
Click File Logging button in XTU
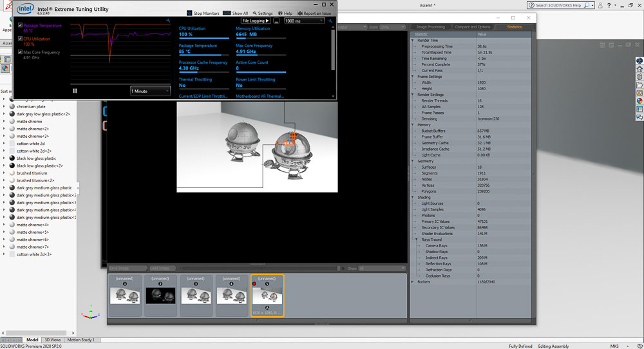tap(256, 21)
